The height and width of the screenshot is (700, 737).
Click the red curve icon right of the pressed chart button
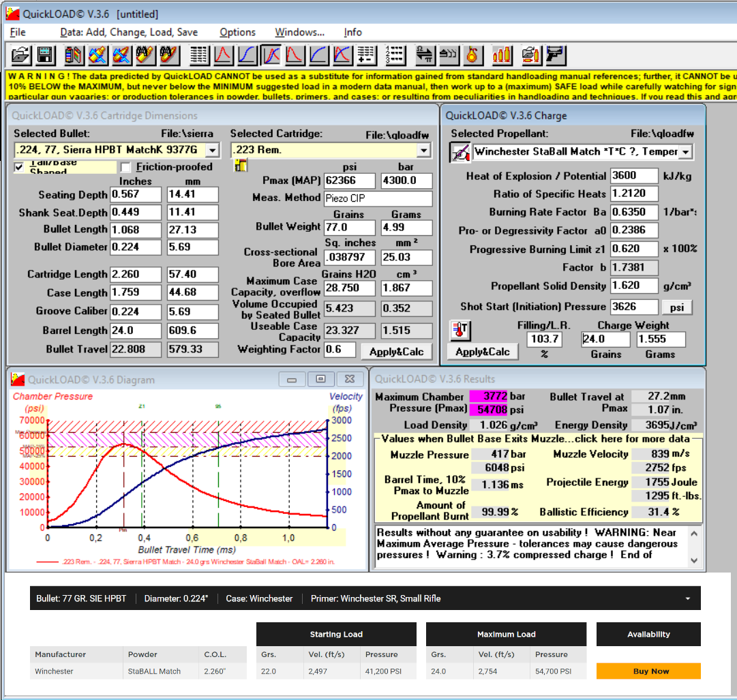pyautogui.click(x=295, y=55)
